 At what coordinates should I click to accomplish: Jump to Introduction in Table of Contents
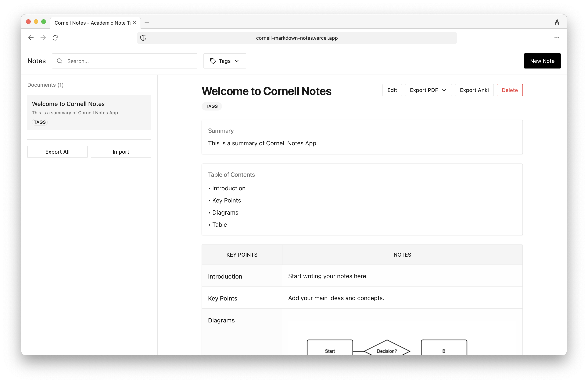click(228, 188)
